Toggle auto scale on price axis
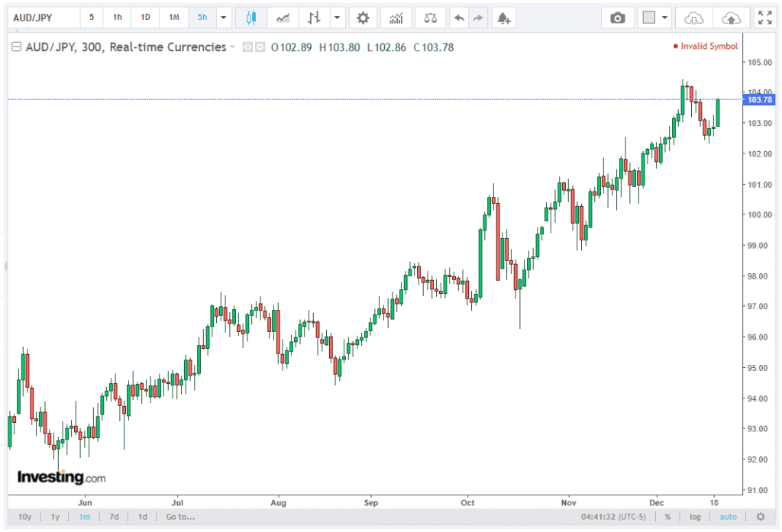This screenshot has width=782, height=532. pyautogui.click(x=728, y=517)
